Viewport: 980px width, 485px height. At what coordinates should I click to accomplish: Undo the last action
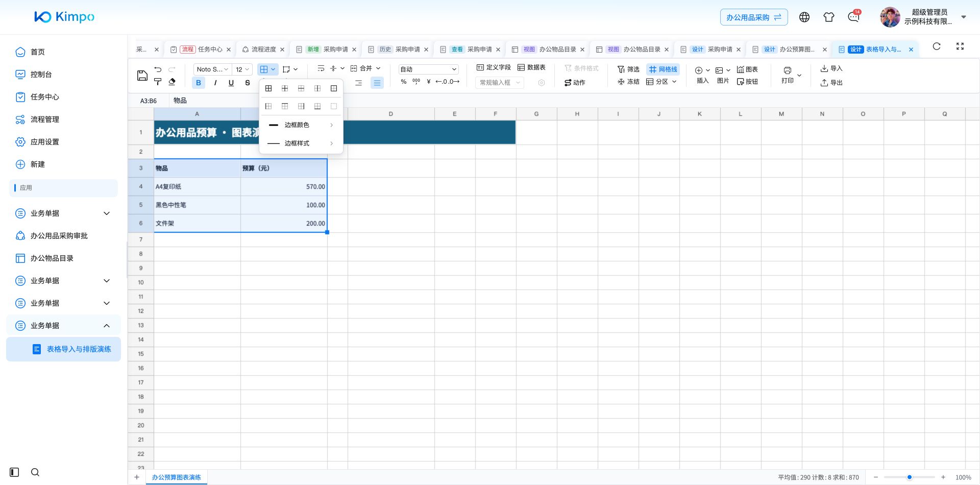158,69
